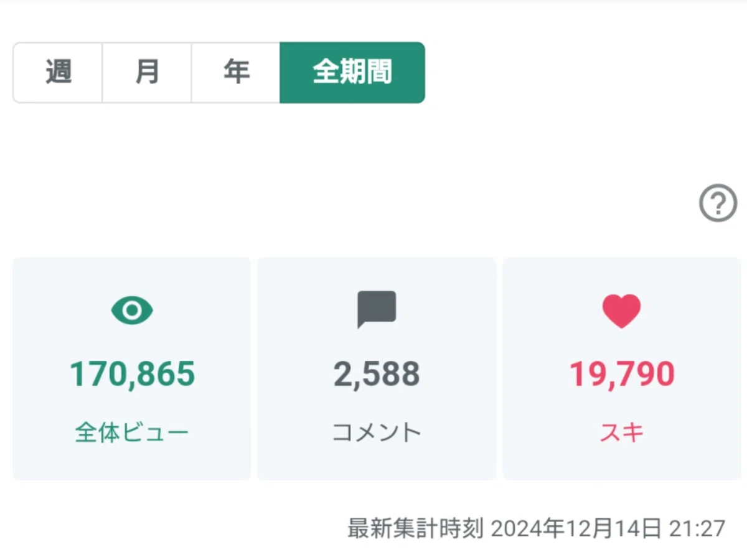This screenshot has width=747, height=560.
Task: Click the gray comment bubble icon
Action: click(377, 309)
